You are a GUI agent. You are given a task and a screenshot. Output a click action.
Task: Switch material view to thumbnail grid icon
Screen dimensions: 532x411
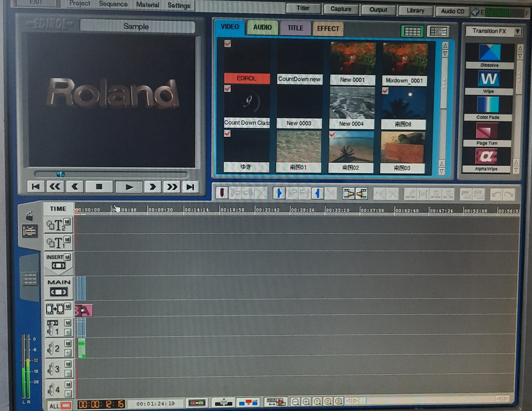pyautogui.click(x=412, y=31)
